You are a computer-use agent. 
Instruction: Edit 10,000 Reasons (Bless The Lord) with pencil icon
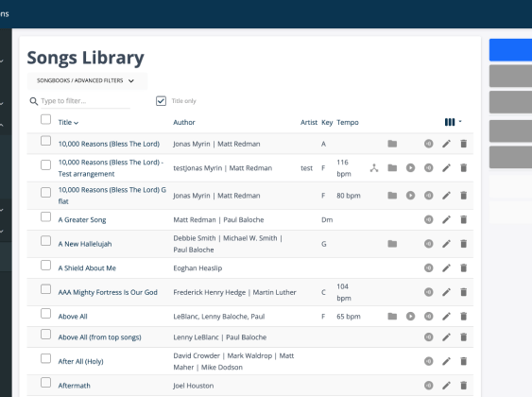click(447, 144)
